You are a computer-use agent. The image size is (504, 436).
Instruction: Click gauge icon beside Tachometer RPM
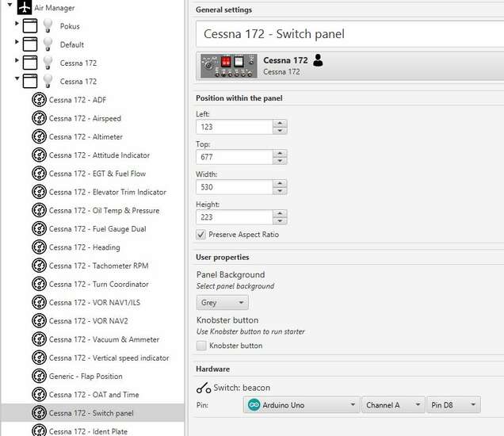pyautogui.click(x=39, y=266)
